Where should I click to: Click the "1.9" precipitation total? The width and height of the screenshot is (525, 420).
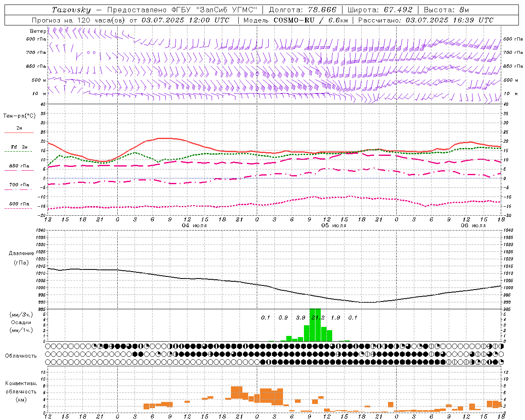(x=336, y=317)
